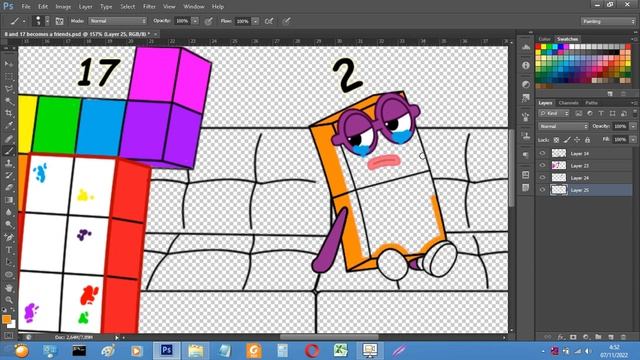The width and height of the screenshot is (640, 360).
Task: Open the Histogram panel icon
Action: tap(526, 47)
